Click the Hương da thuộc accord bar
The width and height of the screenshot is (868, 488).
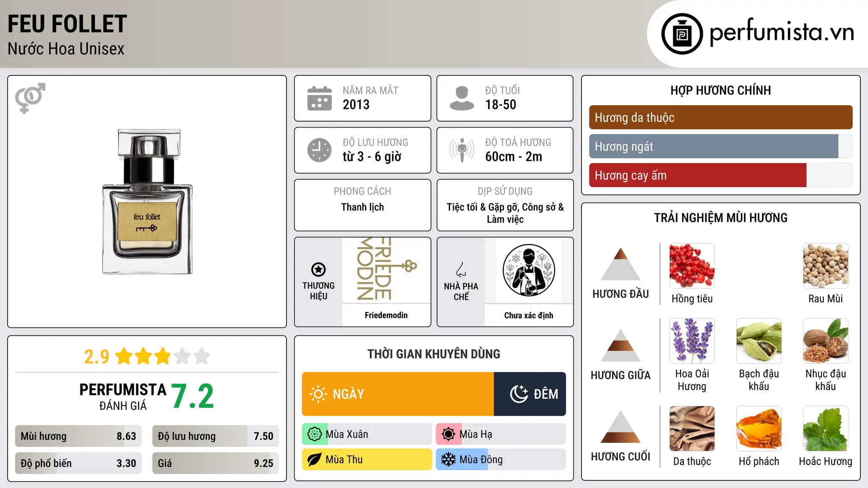(721, 117)
